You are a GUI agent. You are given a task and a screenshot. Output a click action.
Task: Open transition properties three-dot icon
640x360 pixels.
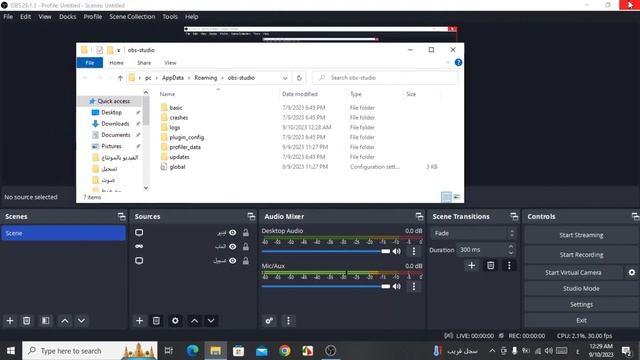(509, 265)
